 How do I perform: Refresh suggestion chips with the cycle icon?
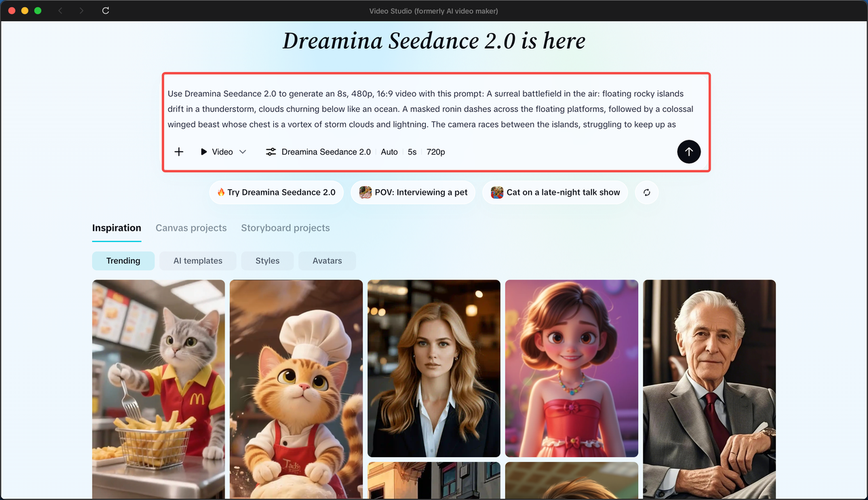pyautogui.click(x=647, y=193)
